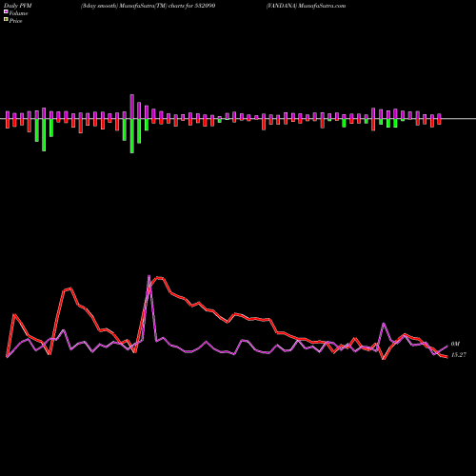476x476 pixels.
Task: Click the '(VANDANA) MunafaSutra.com' header text
Action: point(306,6)
